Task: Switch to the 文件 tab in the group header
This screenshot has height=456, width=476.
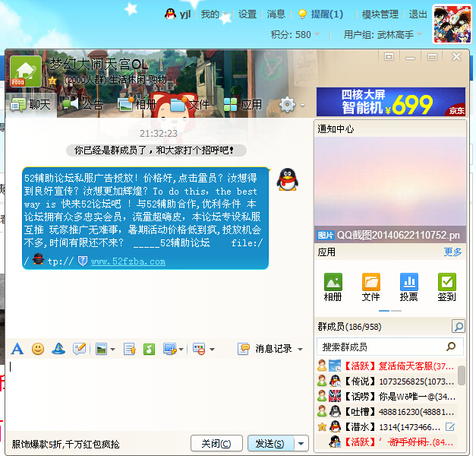Action: click(190, 105)
